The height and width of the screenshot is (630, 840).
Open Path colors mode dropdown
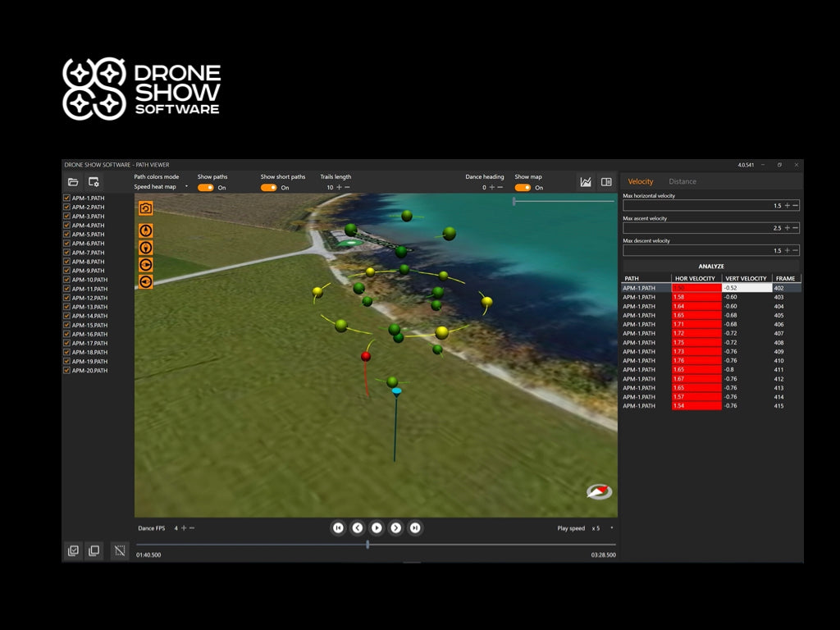click(x=162, y=187)
